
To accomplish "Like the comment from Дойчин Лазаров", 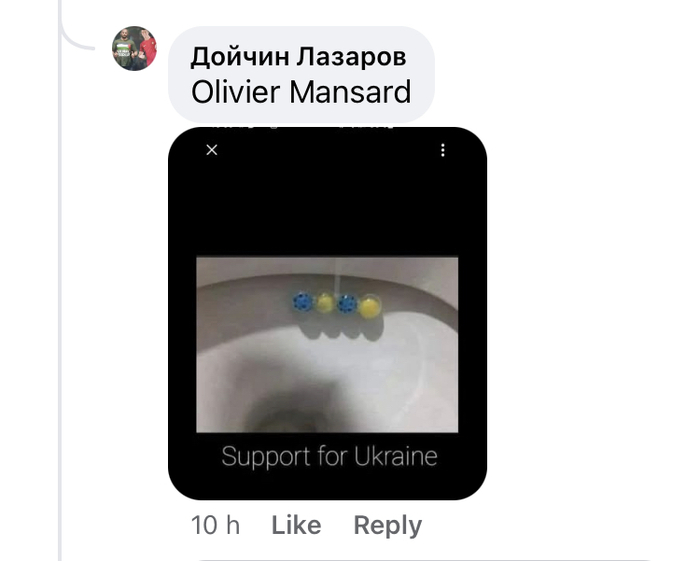I will pyautogui.click(x=296, y=525).
